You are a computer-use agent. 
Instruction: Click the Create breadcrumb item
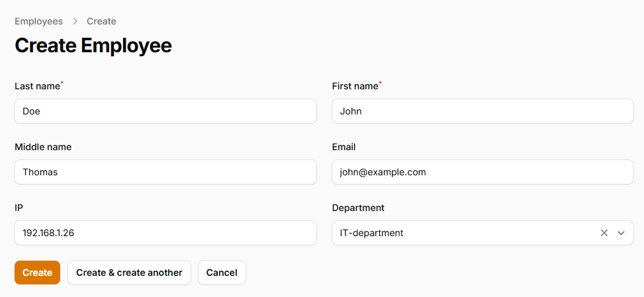pyautogui.click(x=101, y=21)
